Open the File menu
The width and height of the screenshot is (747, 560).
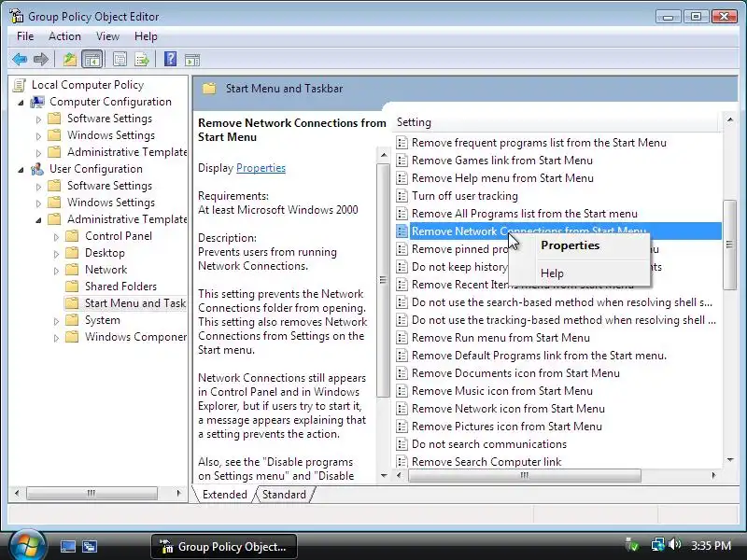(25, 36)
